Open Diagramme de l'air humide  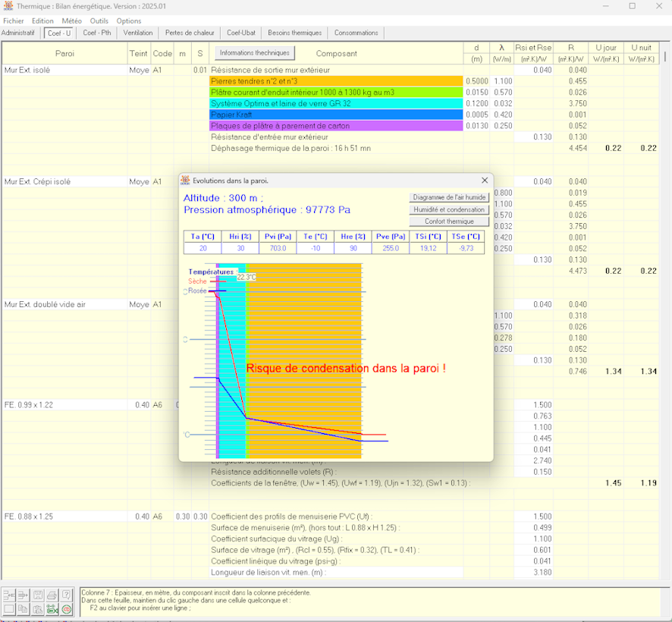click(x=449, y=197)
